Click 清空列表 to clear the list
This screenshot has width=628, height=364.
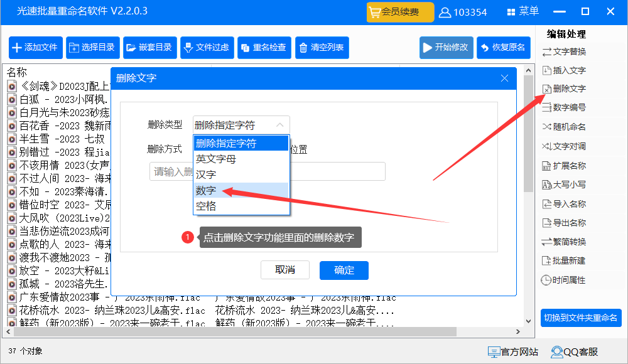(322, 48)
